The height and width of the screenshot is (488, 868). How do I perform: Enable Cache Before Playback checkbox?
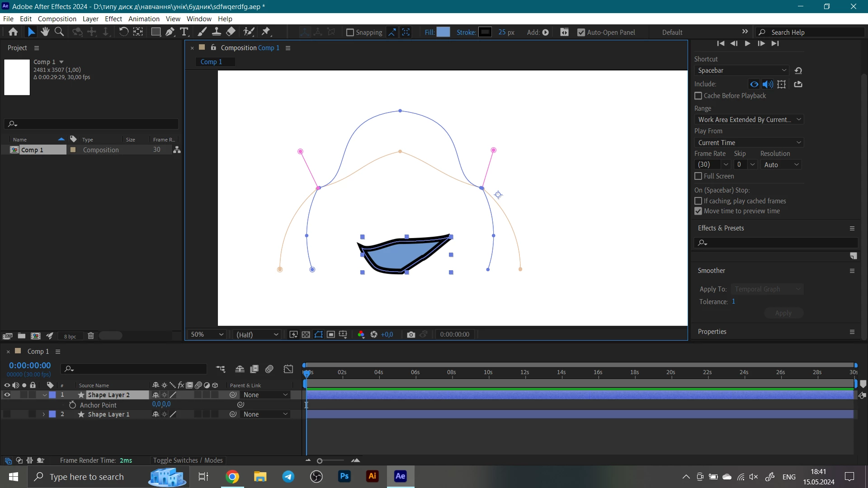pos(698,96)
